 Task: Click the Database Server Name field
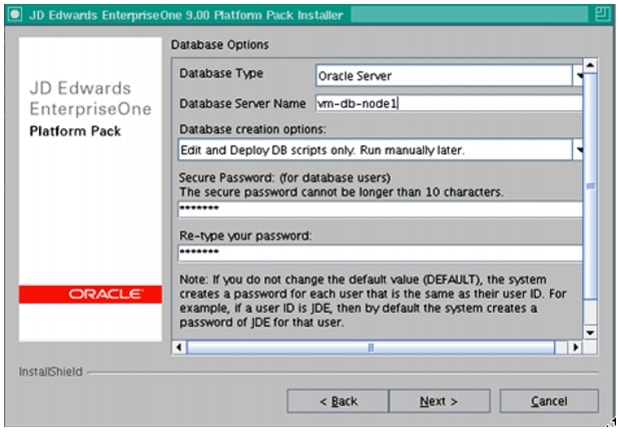click(449, 103)
